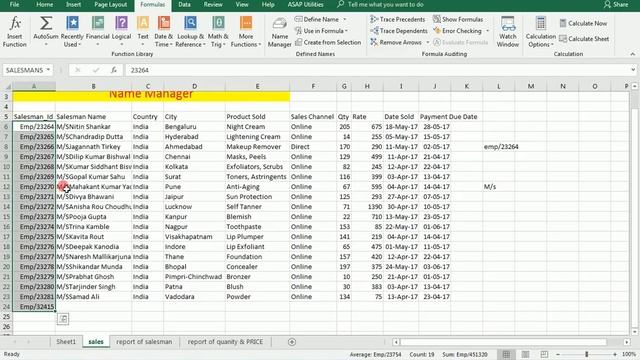
Task: Click Create from Selection
Action: coord(328,42)
